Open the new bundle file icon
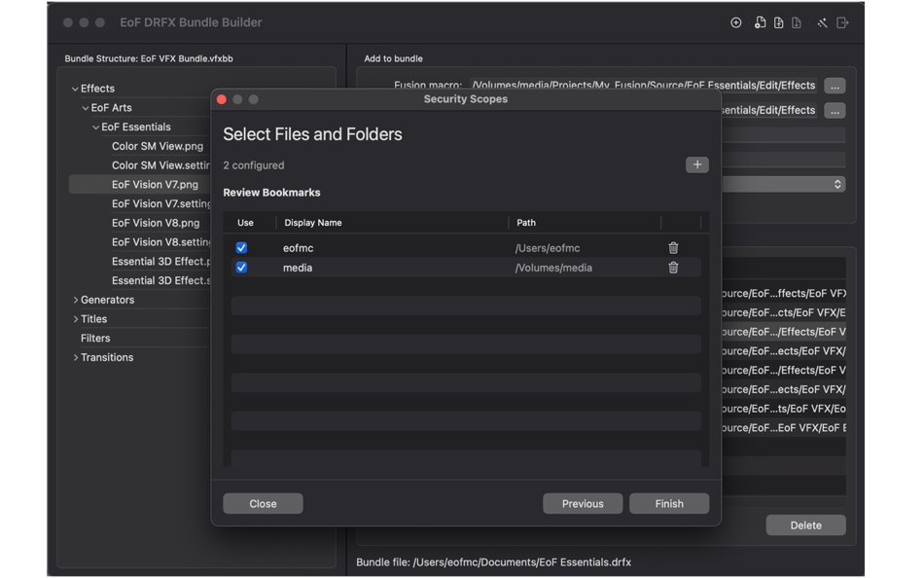Image resolution: width=924 pixels, height=578 pixels. [760, 22]
